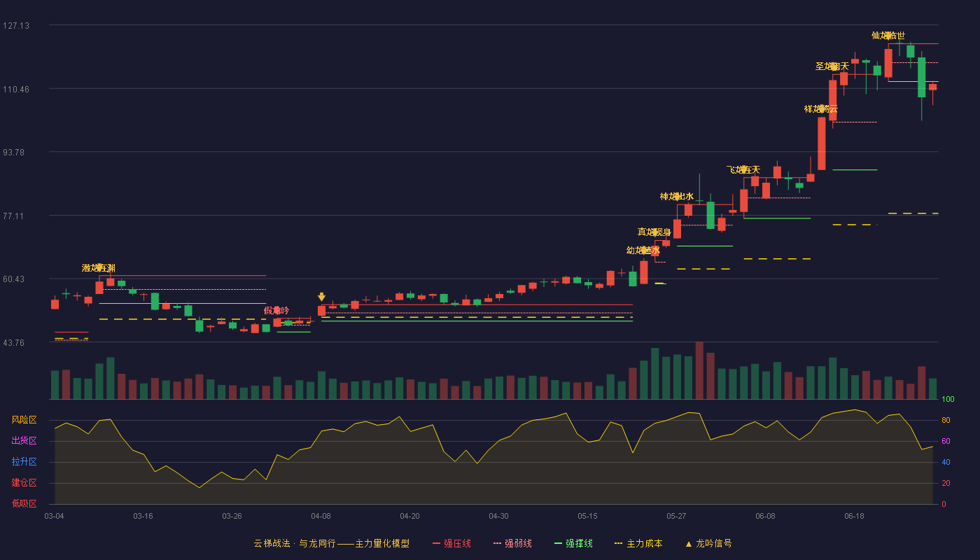Click the 拉升区 zone label
980x560 pixels.
[x=24, y=462]
